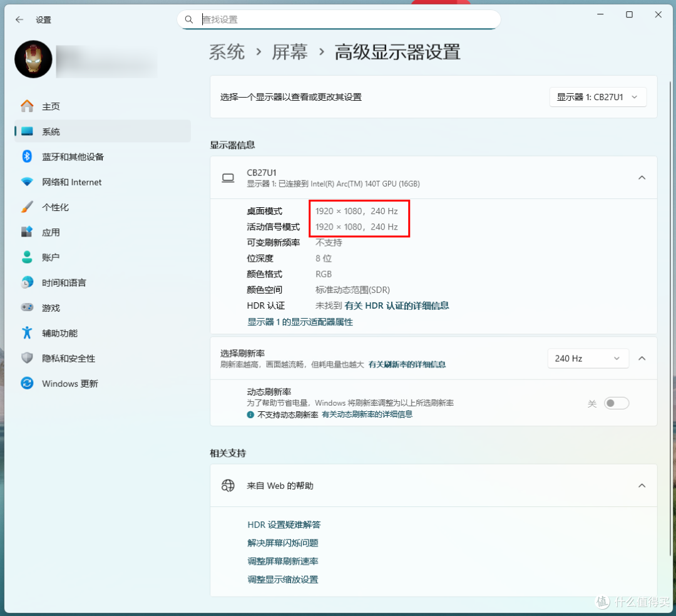Navigate to Windows 更新
This screenshot has height=616, width=676.
tap(103, 382)
